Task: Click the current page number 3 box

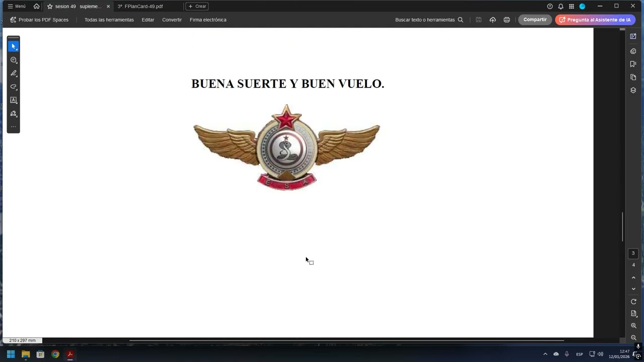Action: 633,253
